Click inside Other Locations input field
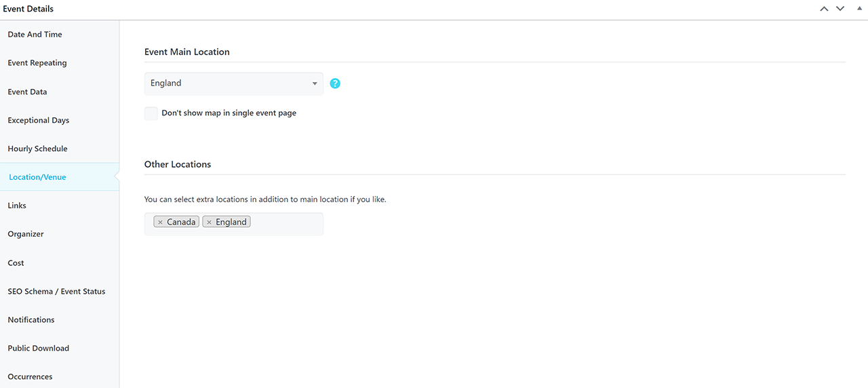This screenshot has height=388, width=868. coord(285,223)
